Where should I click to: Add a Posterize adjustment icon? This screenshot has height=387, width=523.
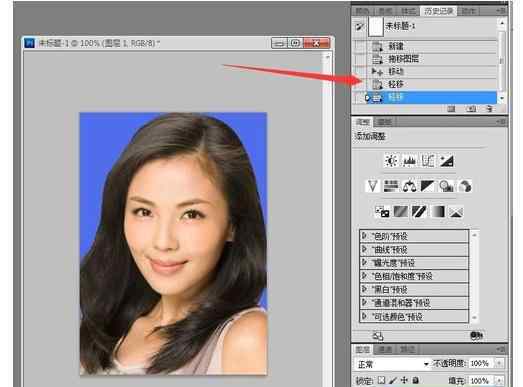click(x=401, y=212)
